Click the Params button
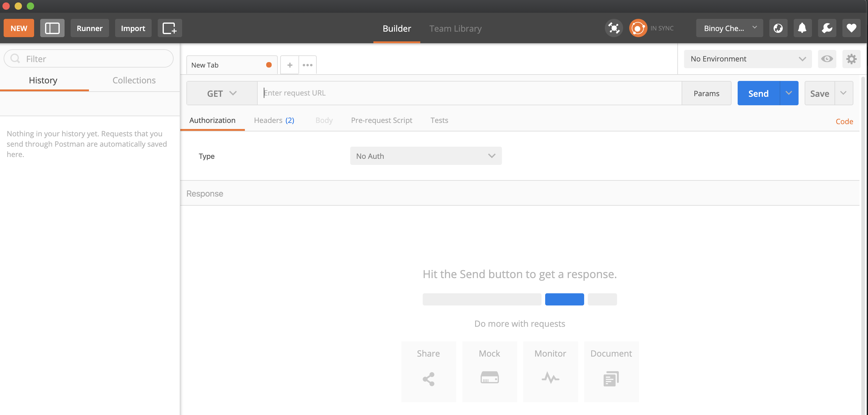The image size is (868, 415). (706, 93)
